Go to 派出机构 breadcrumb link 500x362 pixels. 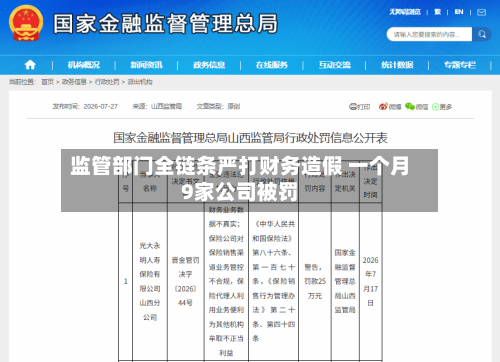coord(140,82)
